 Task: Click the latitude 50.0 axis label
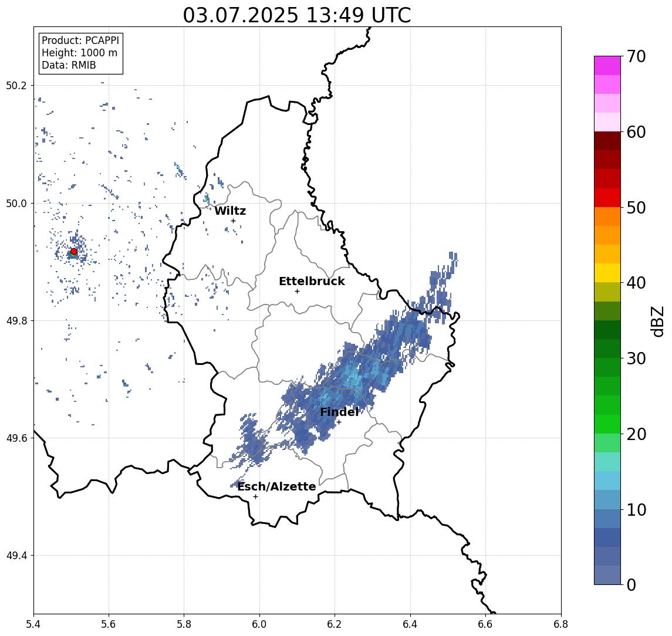16,203
